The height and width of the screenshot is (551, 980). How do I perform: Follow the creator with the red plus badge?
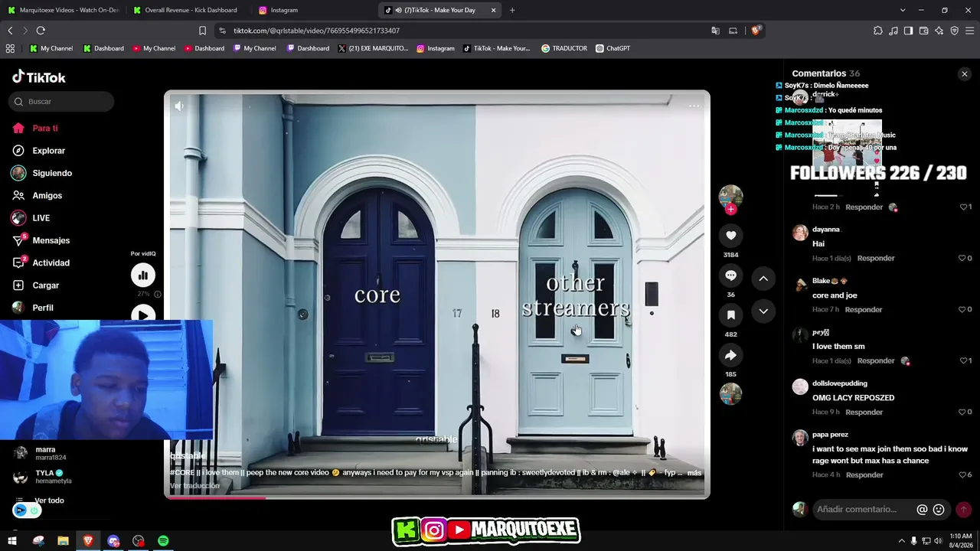pos(730,209)
